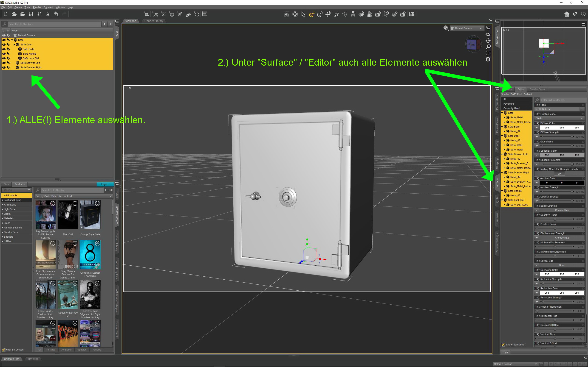Click the Render camera icon

pyautogui.click(x=411, y=14)
